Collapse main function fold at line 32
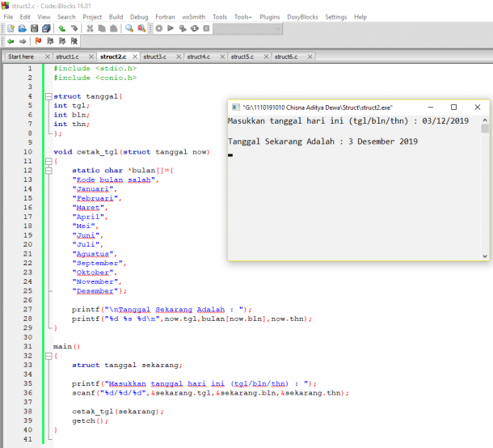493x448 pixels. click(48, 356)
